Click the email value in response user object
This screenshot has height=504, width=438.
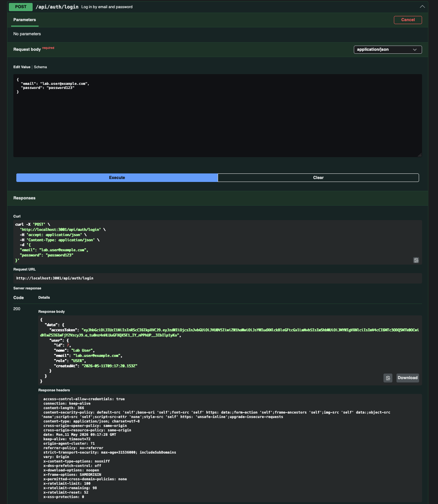(x=97, y=355)
